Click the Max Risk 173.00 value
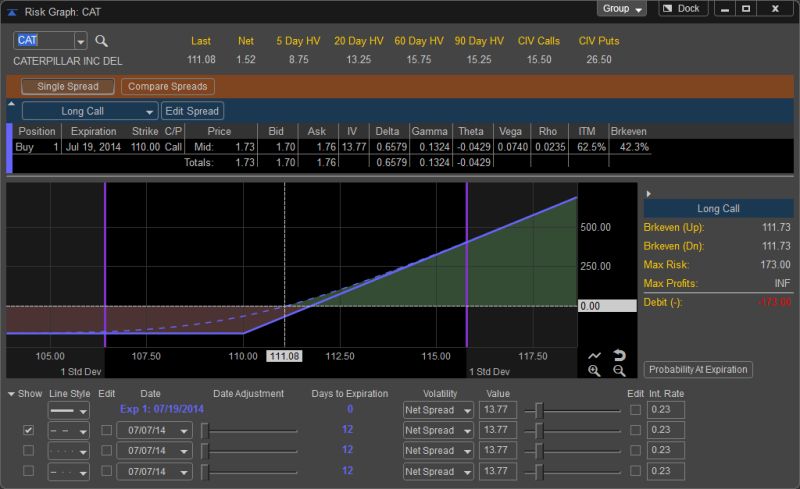This screenshot has height=489, width=800. [x=775, y=264]
